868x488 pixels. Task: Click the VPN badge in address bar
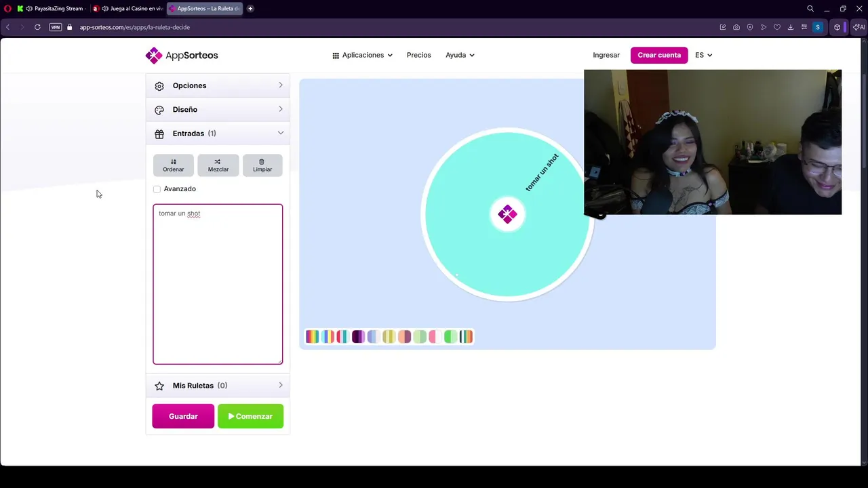pyautogui.click(x=56, y=27)
